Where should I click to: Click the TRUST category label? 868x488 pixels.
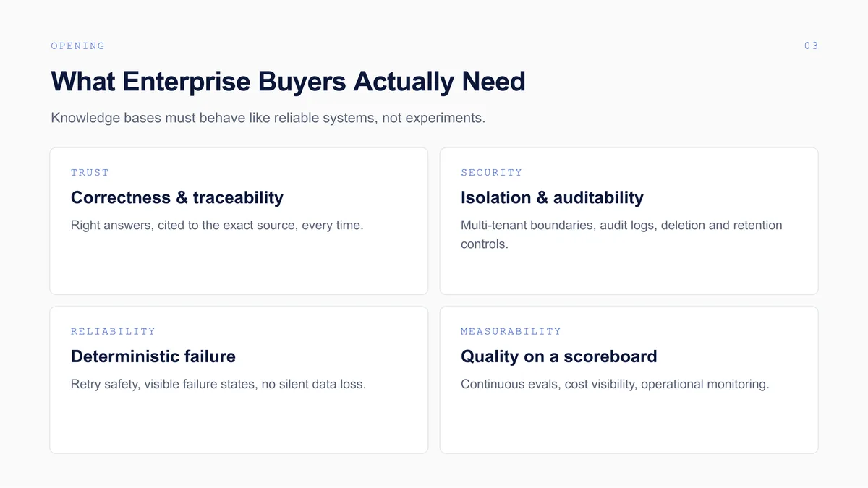coord(90,173)
